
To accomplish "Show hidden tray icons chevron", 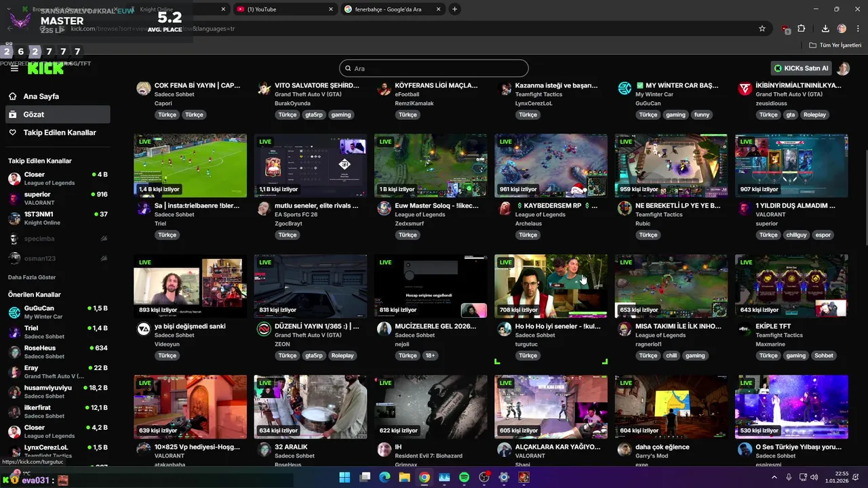I will pos(774,477).
